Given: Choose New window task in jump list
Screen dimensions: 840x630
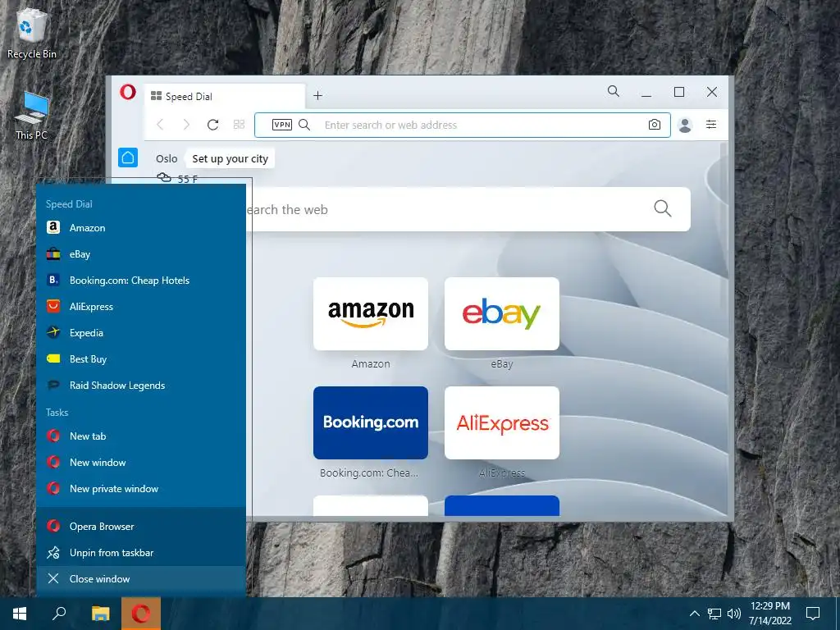Looking at the screenshot, I should point(141,463).
